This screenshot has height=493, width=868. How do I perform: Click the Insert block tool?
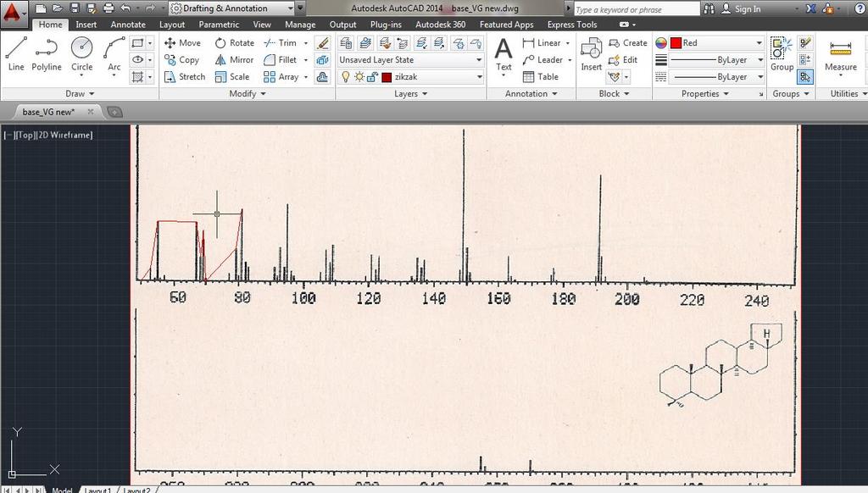[591, 53]
